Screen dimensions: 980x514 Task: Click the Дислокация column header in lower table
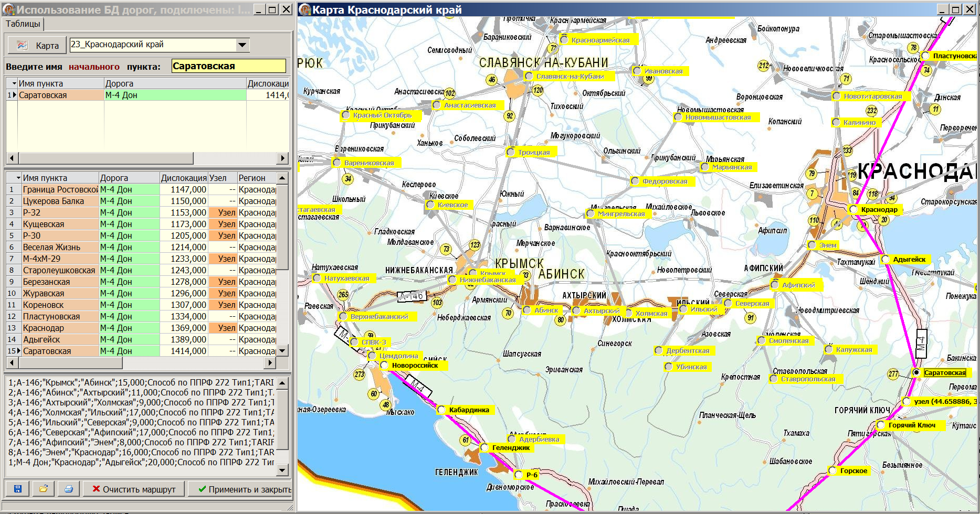(x=183, y=178)
